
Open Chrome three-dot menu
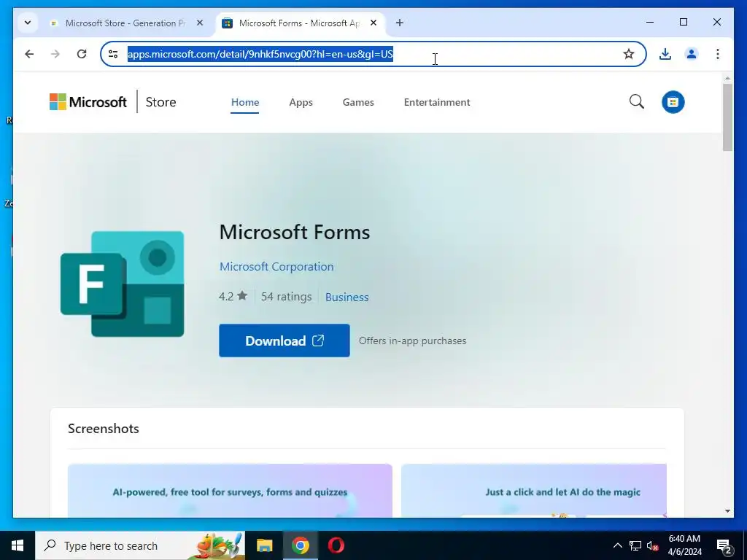(x=718, y=54)
